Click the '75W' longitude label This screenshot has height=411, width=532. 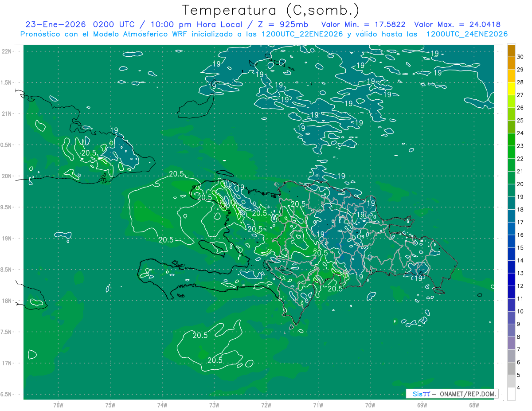click(110, 405)
